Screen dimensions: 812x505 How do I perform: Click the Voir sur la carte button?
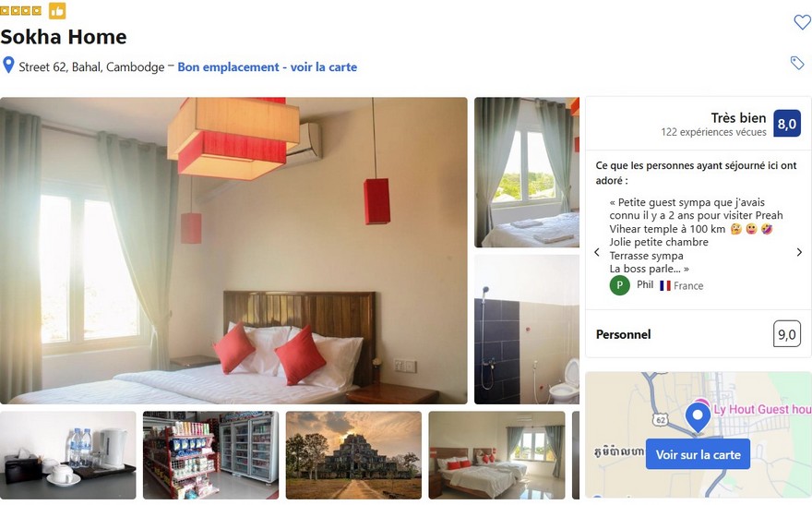[698, 454]
